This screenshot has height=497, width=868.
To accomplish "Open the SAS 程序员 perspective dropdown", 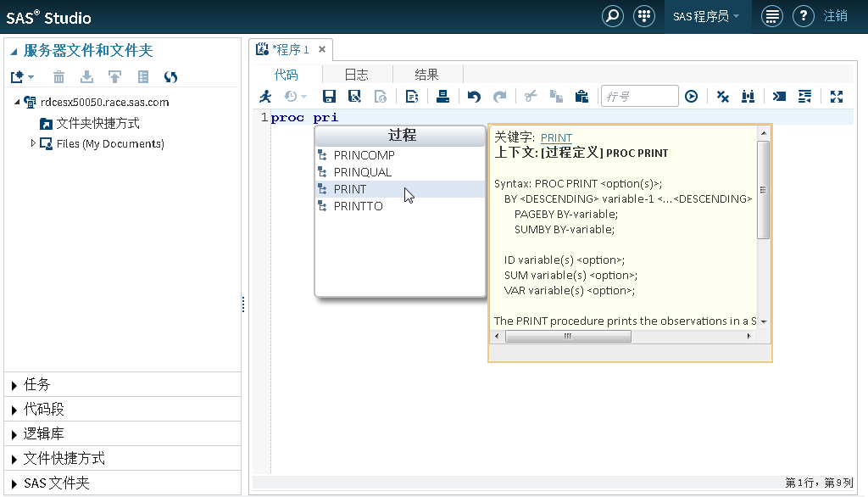I will coord(706,16).
